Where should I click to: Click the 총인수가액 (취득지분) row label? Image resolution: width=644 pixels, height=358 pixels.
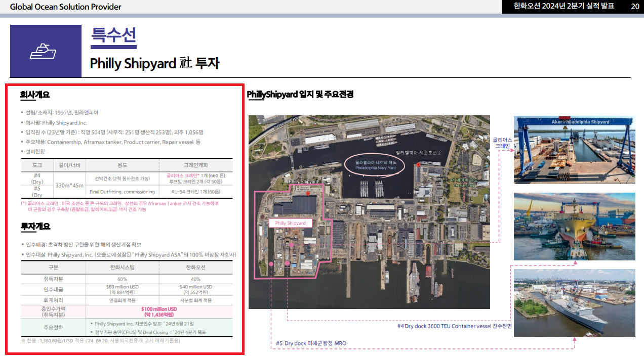click(53, 311)
